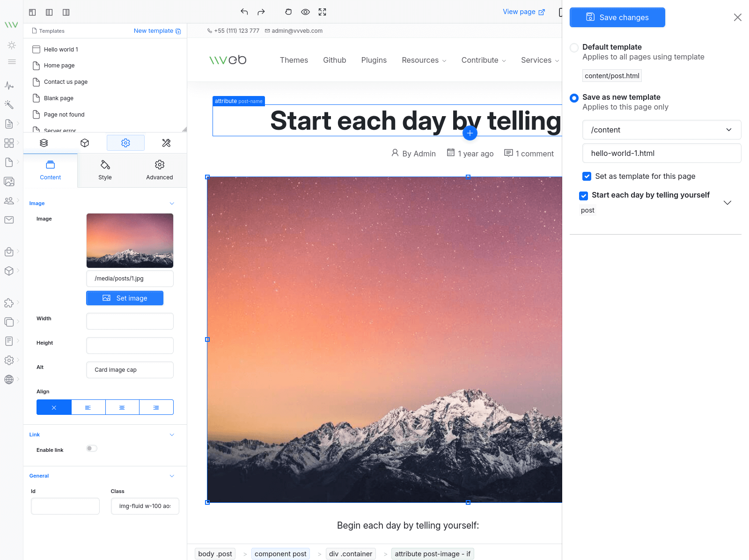Open the layers stack panel icon

44,143
